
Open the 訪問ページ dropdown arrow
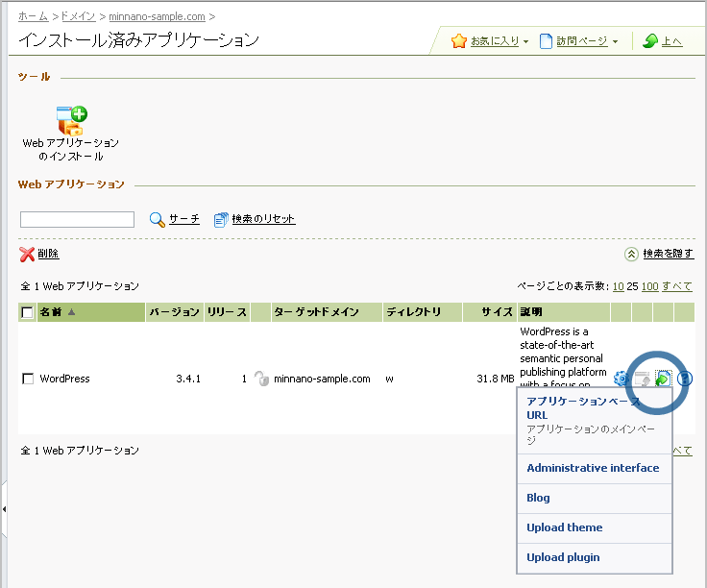615,42
